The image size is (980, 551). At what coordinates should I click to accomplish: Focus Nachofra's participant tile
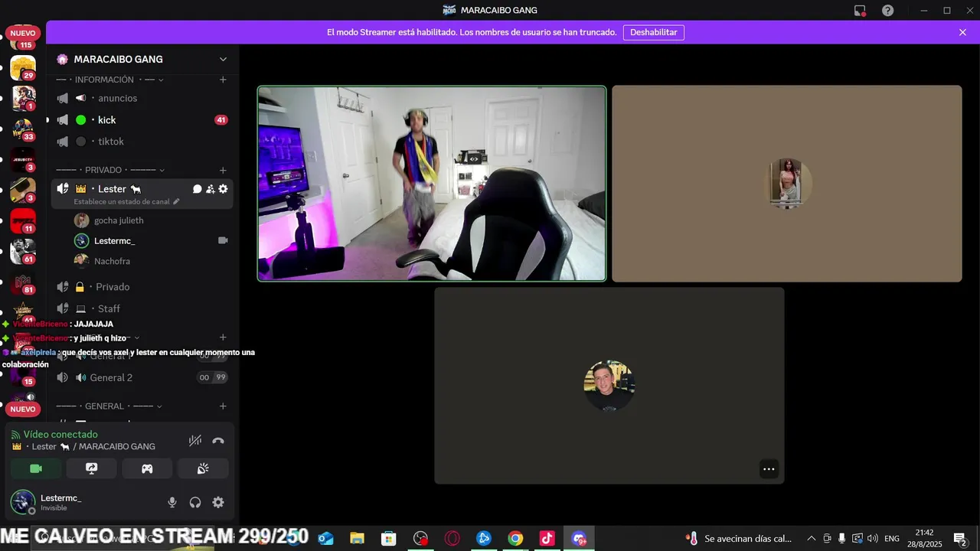click(609, 386)
